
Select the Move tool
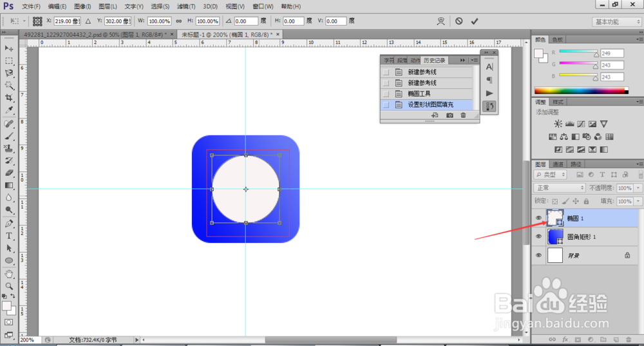click(8, 48)
